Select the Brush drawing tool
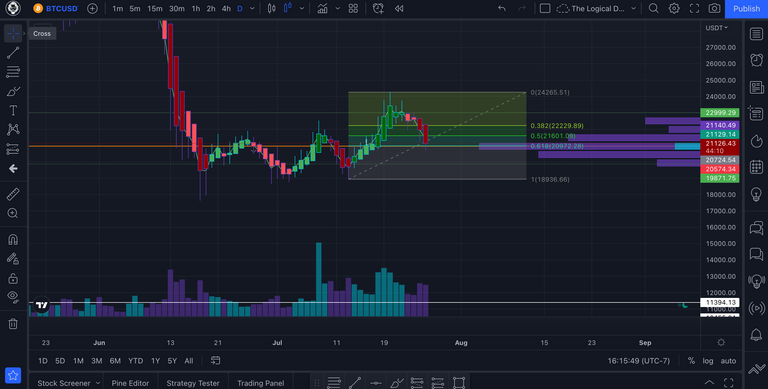Screen dimensions: 768x389 tap(13, 92)
